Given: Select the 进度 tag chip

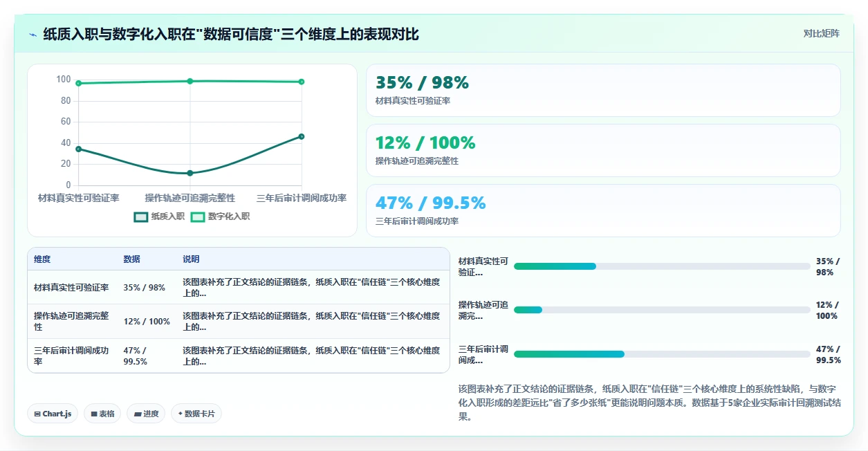Looking at the screenshot, I should pyautogui.click(x=146, y=414).
